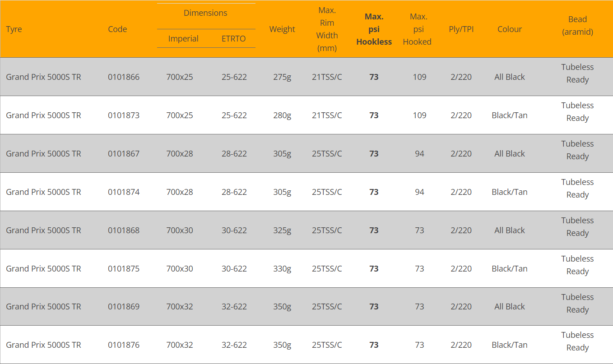The width and height of the screenshot is (613, 364).
Task: Click hooked psi 109 in row 0101866
Action: 420,77
